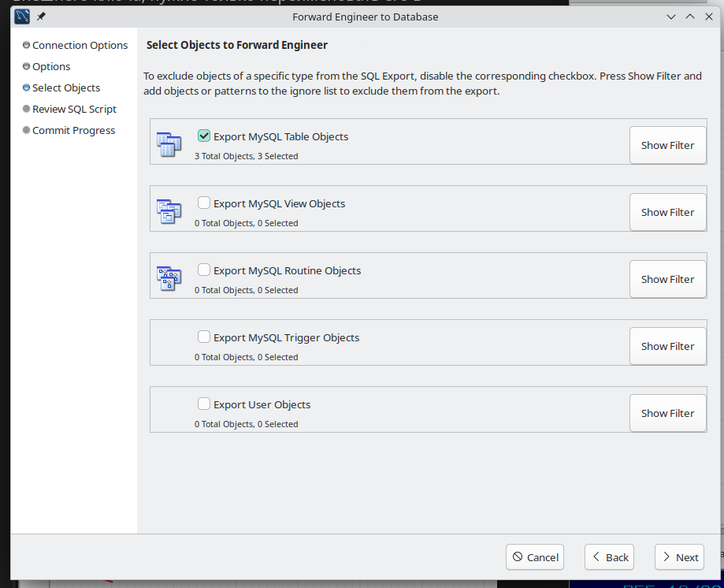This screenshot has height=588, width=724.
Task: Click the pin icon in title bar
Action: [41, 17]
